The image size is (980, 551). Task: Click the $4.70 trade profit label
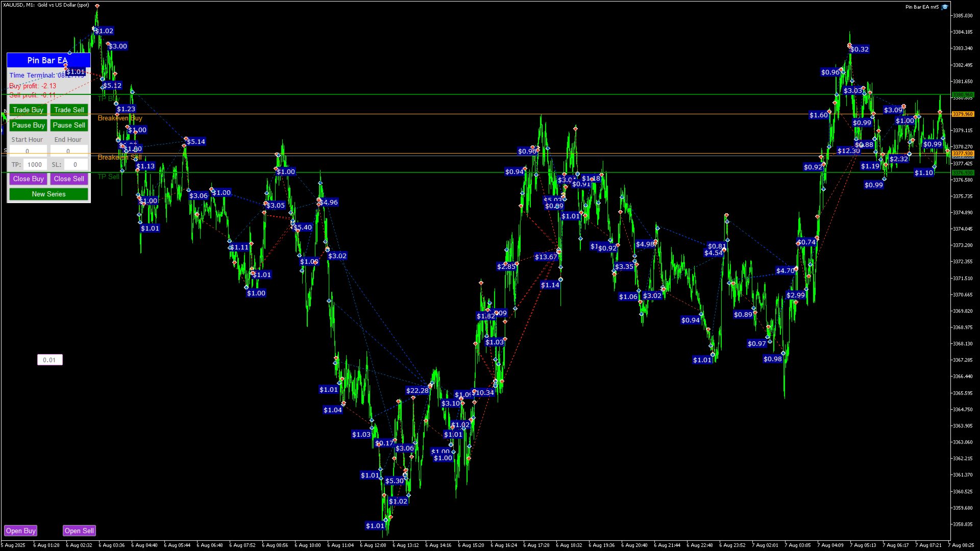[x=786, y=271]
